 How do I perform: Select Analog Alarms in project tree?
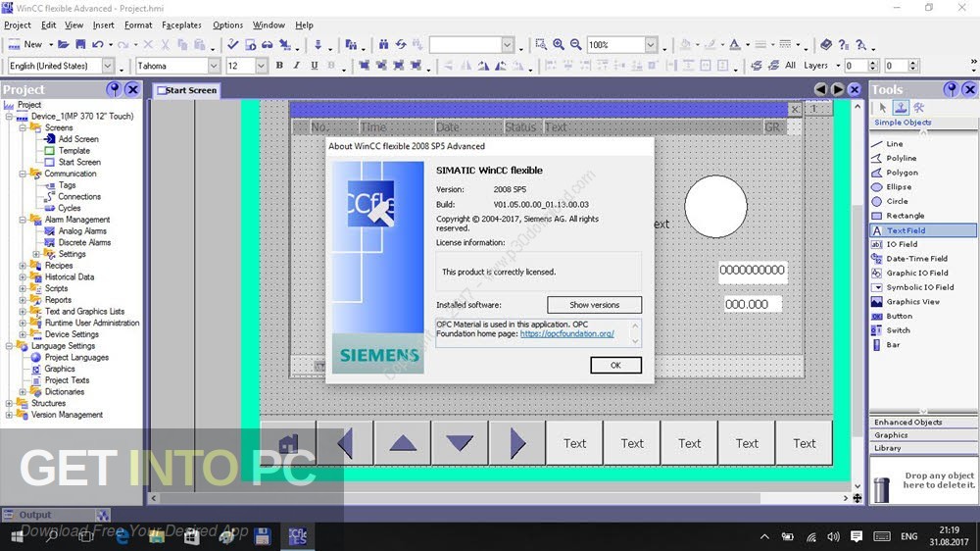coord(82,231)
